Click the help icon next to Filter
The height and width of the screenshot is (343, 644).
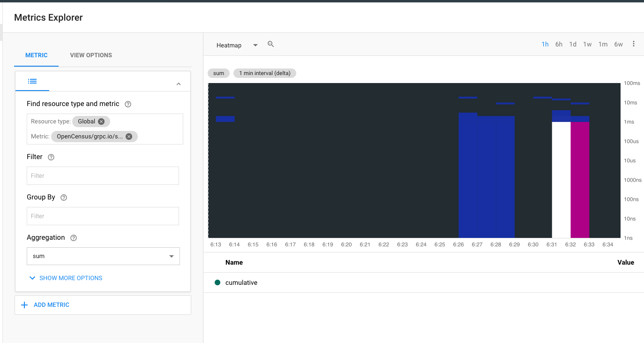click(x=51, y=157)
